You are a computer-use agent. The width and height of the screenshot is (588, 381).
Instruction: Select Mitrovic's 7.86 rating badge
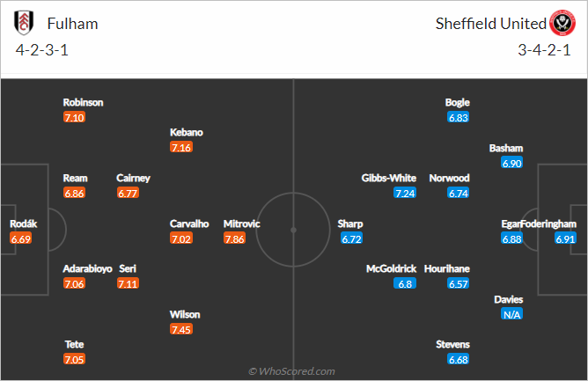coord(234,238)
